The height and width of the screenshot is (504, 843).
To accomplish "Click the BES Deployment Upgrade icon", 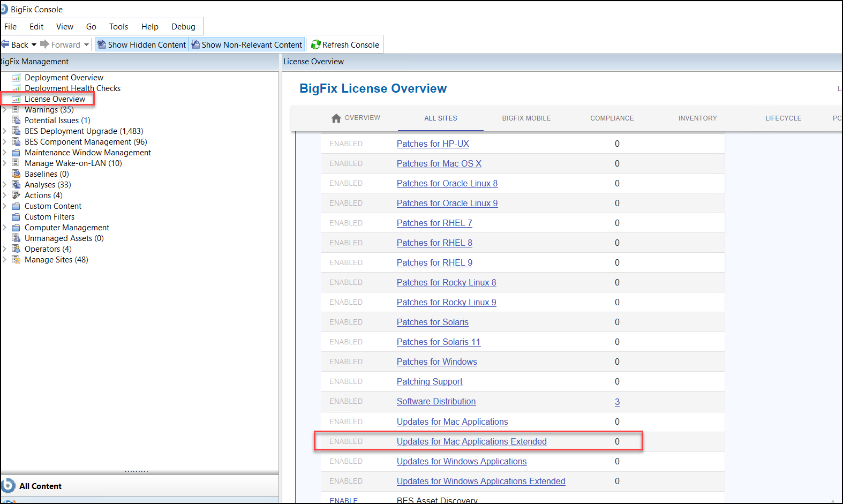I will click(16, 131).
